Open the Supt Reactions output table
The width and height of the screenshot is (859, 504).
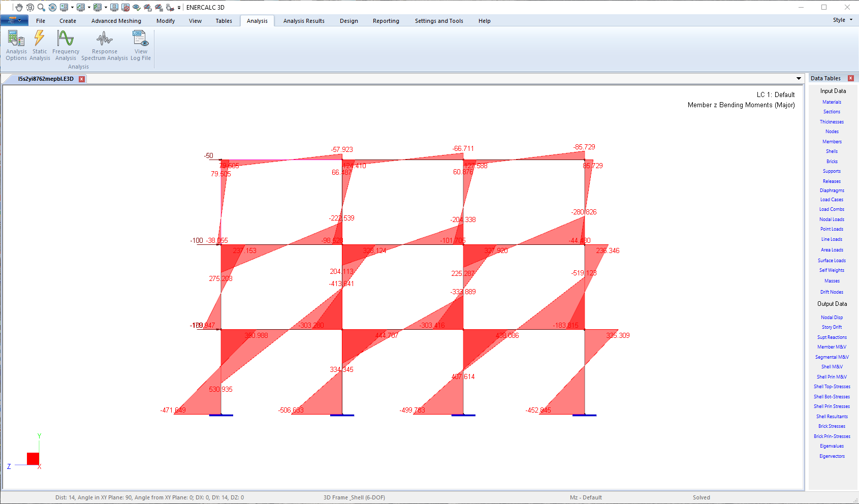(832, 337)
